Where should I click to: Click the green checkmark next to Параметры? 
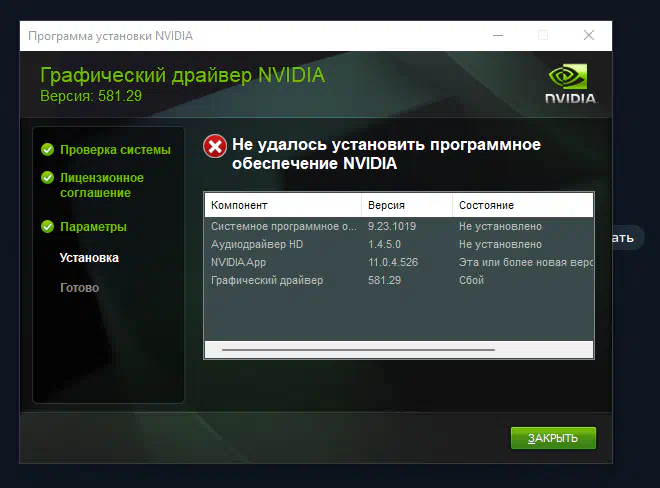coord(47,227)
